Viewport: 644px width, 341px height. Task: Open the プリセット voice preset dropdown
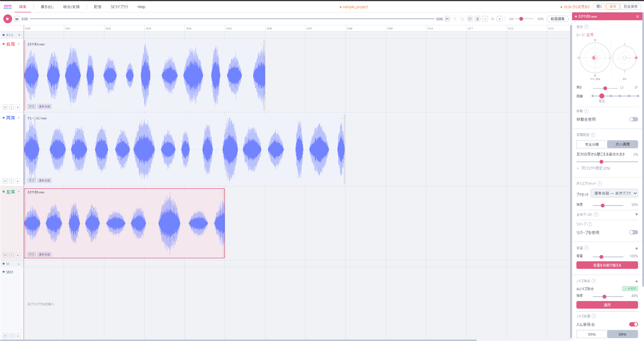(x=614, y=193)
